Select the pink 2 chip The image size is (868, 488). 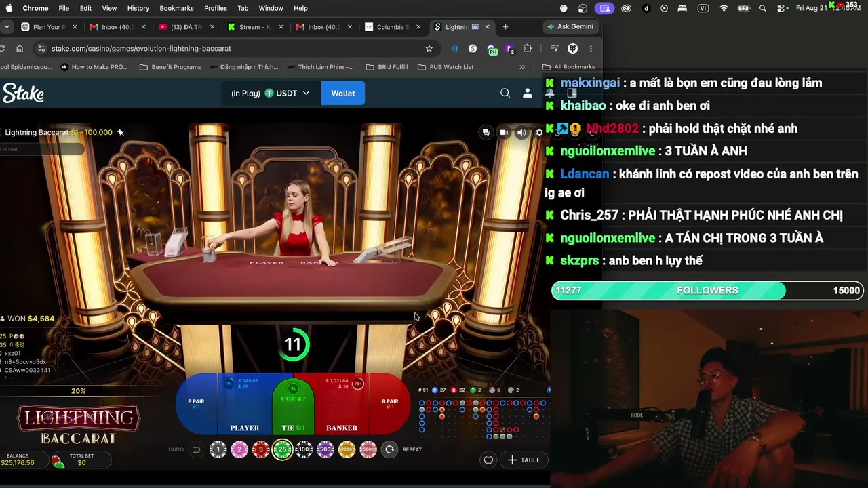tap(239, 449)
